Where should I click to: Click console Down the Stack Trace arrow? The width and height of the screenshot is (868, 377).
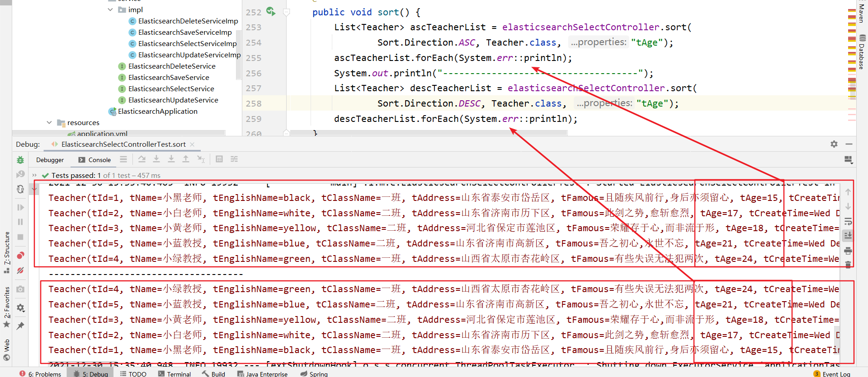click(x=848, y=206)
